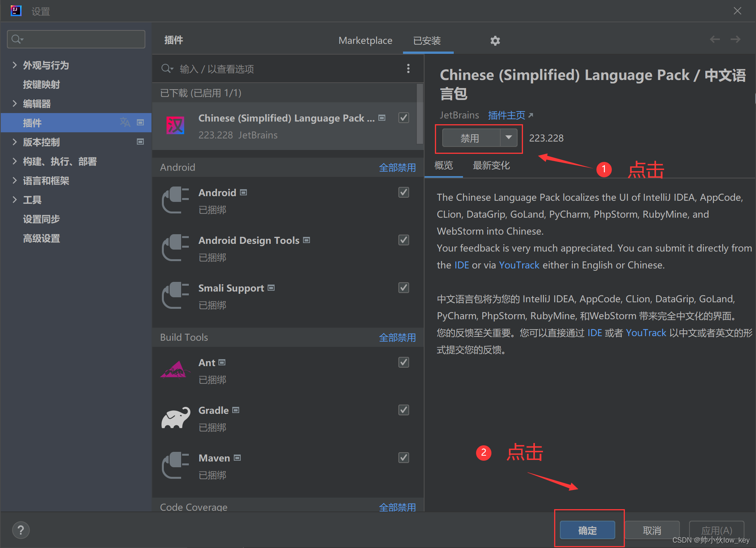Screen dimensions: 756x548
Task: Disable the Maven plugin checkbox
Action: pyautogui.click(x=403, y=458)
